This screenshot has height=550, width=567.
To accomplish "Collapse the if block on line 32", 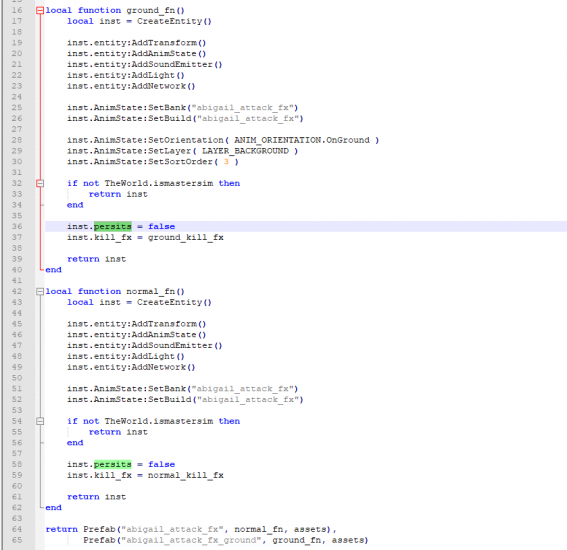I will (x=40, y=183).
